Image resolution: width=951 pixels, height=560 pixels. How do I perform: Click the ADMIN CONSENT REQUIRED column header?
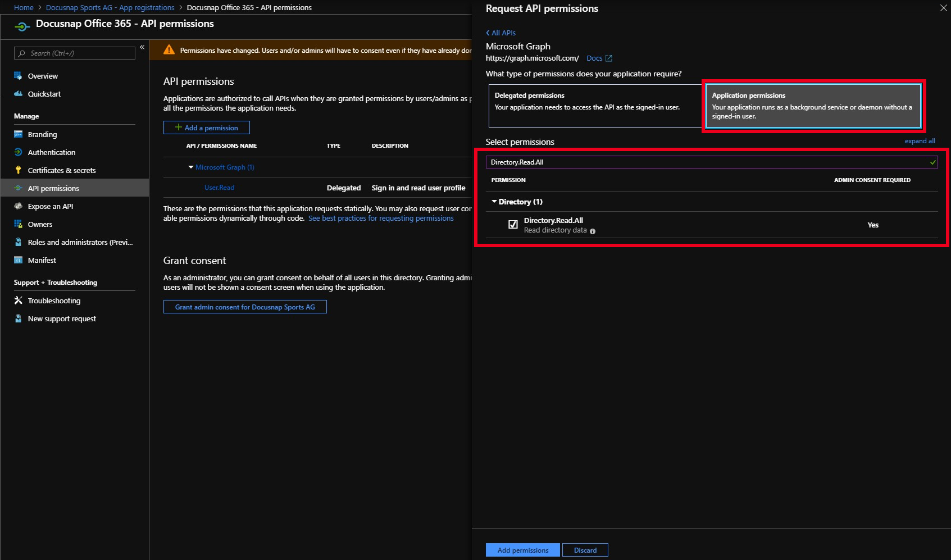pos(872,180)
